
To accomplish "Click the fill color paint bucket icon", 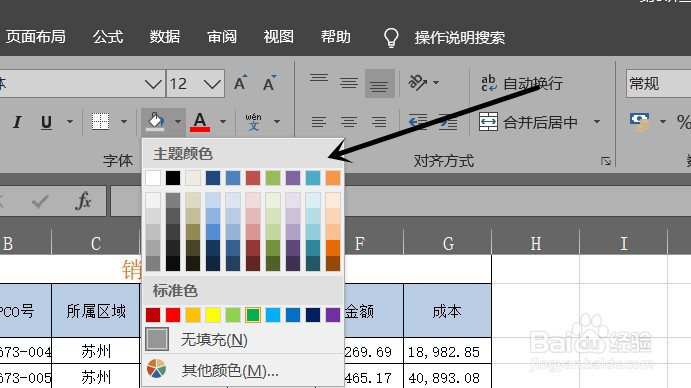I will pyautogui.click(x=155, y=121).
